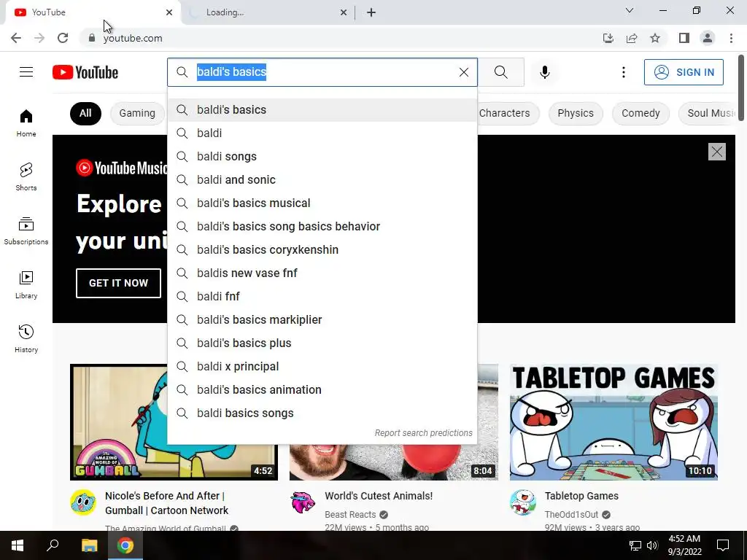Choose suggestion "baldi's basics song basics behavior"
The height and width of the screenshot is (560, 747).
[322, 227]
